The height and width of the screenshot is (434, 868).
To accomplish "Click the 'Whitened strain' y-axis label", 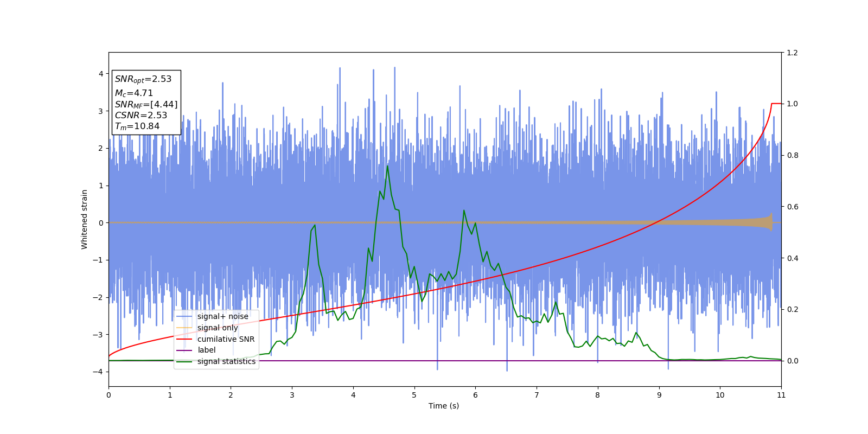I will click(84, 219).
